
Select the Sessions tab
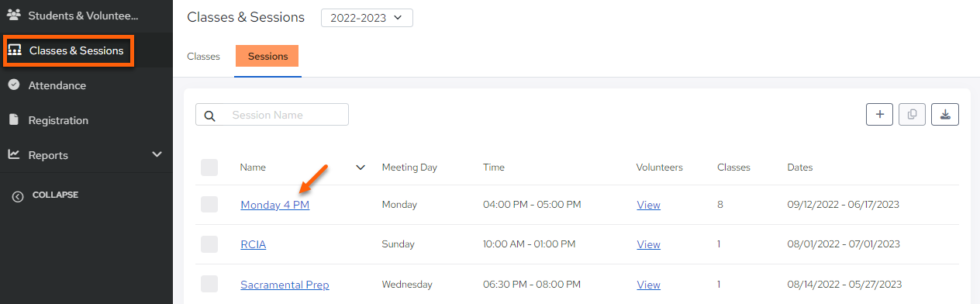tap(267, 57)
